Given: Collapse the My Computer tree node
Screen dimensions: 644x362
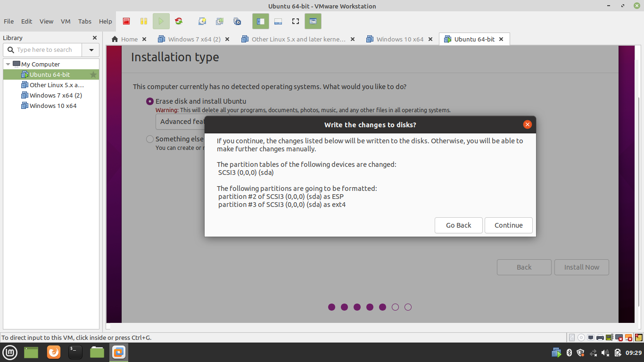Looking at the screenshot, I should [x=8, y=64].
